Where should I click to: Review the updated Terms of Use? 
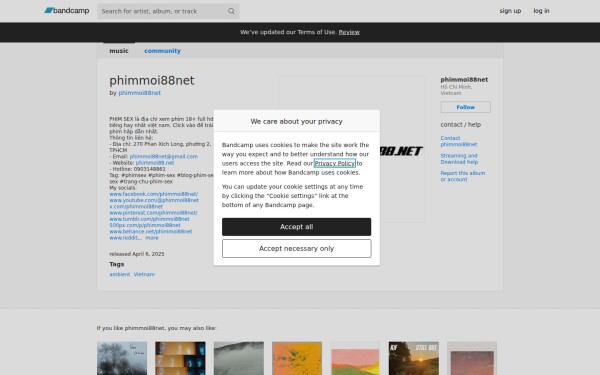349,32
